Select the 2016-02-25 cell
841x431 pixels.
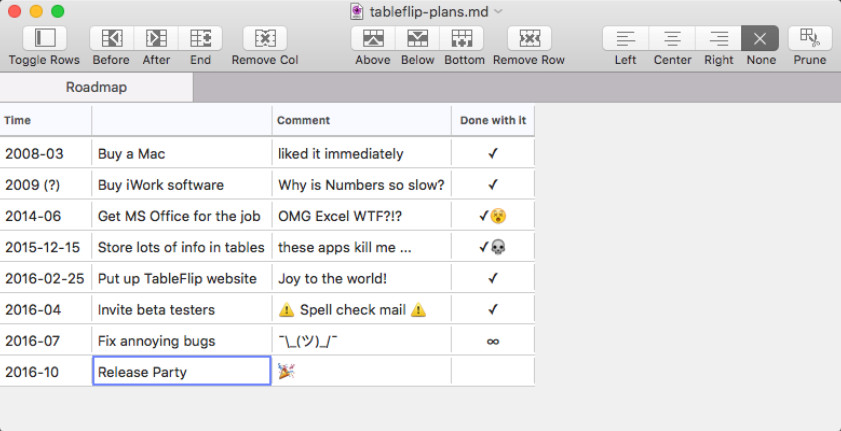[x=46, y=278]
